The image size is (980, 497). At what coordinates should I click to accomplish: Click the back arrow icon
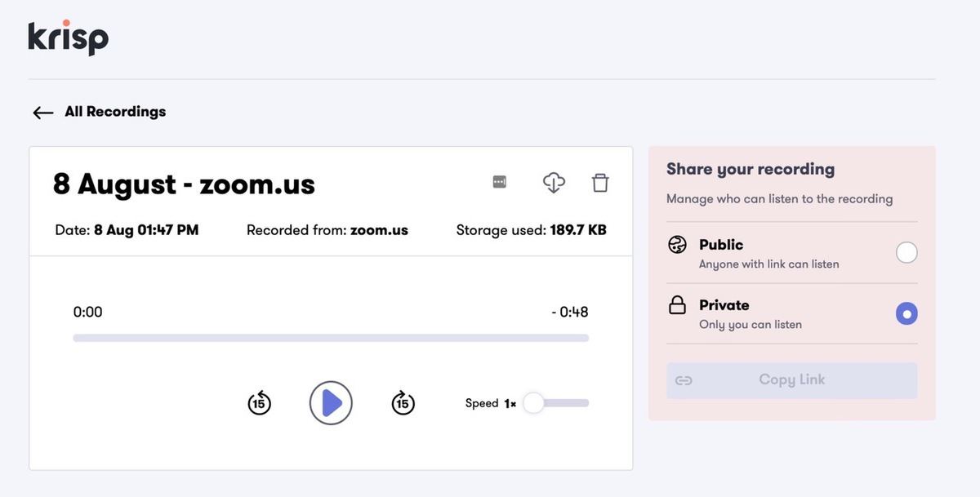click(43, 113)
